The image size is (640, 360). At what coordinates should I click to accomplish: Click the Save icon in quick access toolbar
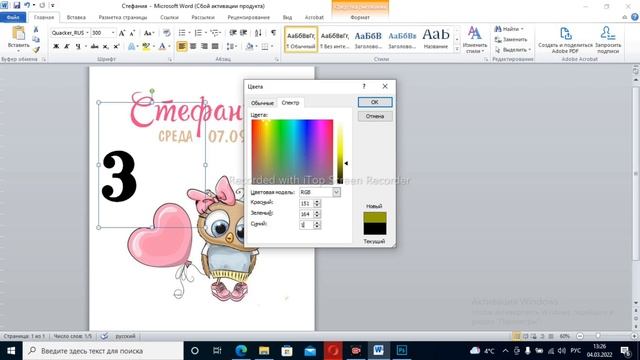pos(17,5)
